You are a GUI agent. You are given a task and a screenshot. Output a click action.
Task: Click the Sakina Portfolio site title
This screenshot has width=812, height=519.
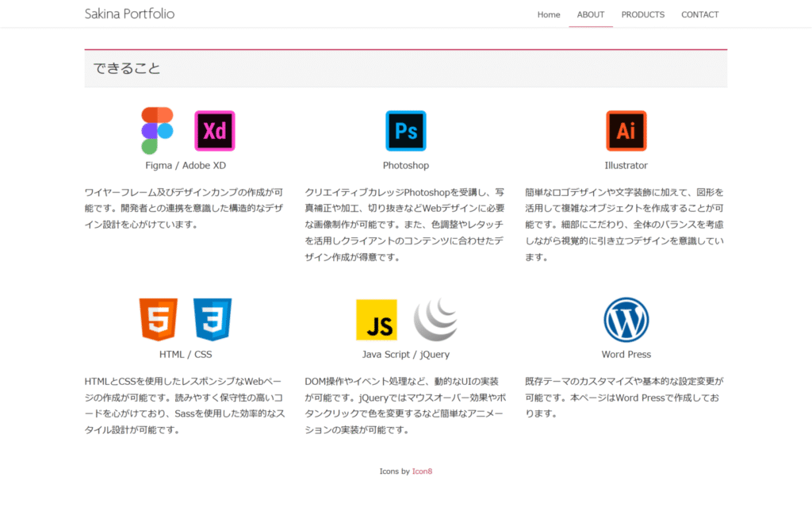pyautogui.click(x=129, y=14)
